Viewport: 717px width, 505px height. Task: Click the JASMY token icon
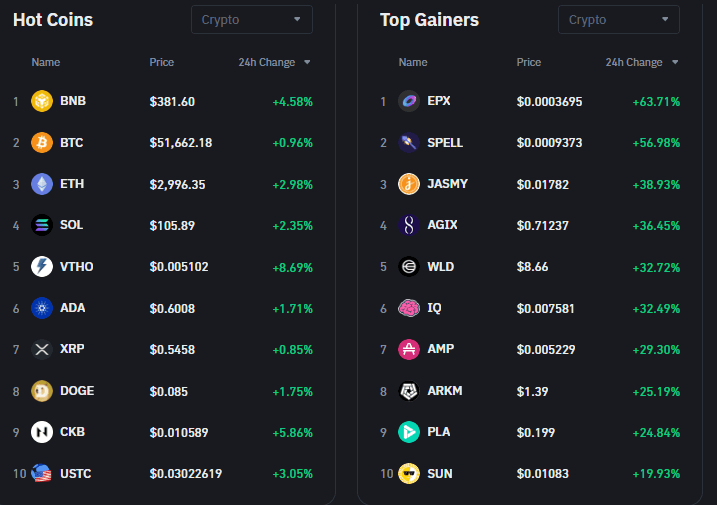[409, 184]
